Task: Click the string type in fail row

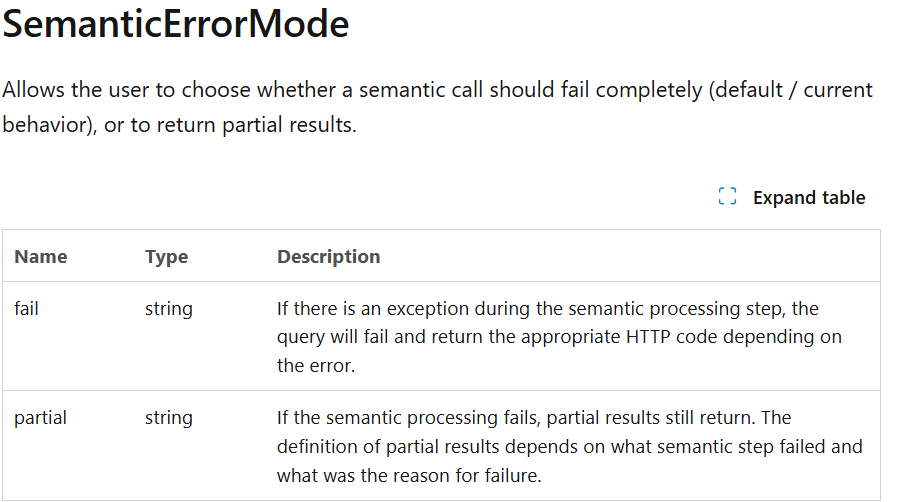Action: (169, 309)
